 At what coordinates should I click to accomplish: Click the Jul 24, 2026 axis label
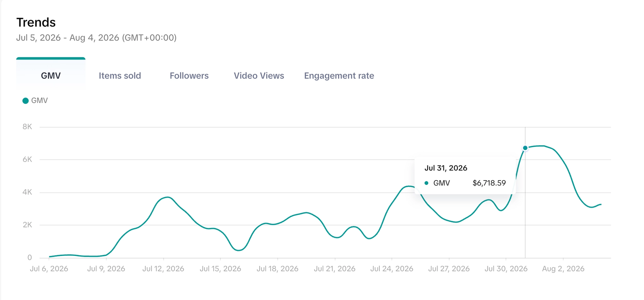(x=392, y=269)
